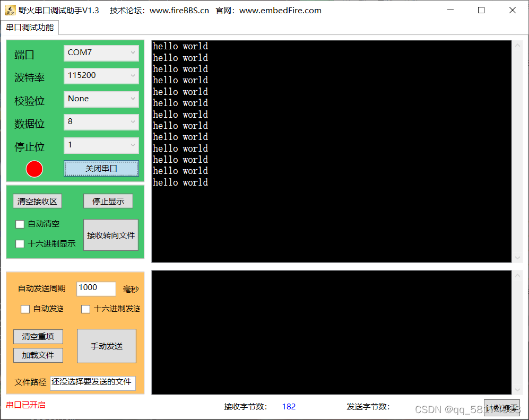This screenshot has height=420, width=529.
Task: Click the 关闭串口 button
Action: 101,168
